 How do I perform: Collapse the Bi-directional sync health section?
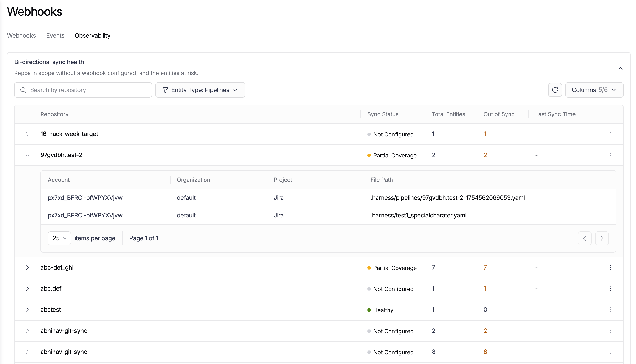620,68
